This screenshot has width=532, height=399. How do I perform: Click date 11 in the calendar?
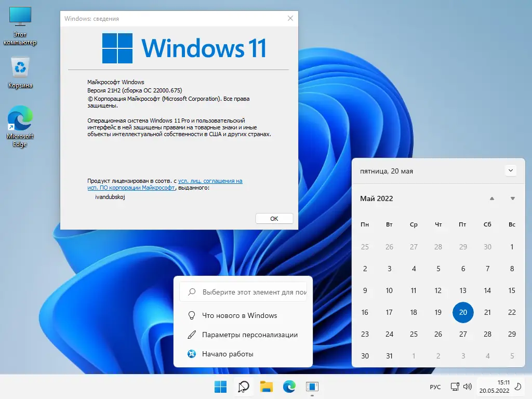(x=414, y=290)
